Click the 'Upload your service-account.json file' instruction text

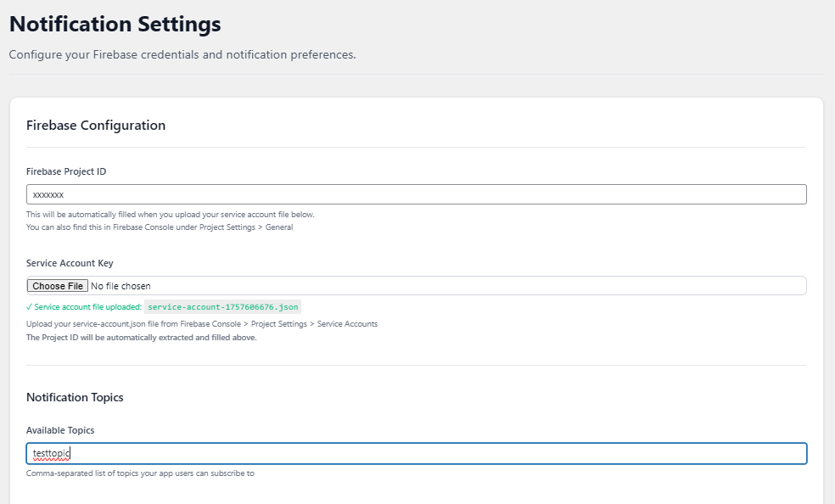point(202,323)
